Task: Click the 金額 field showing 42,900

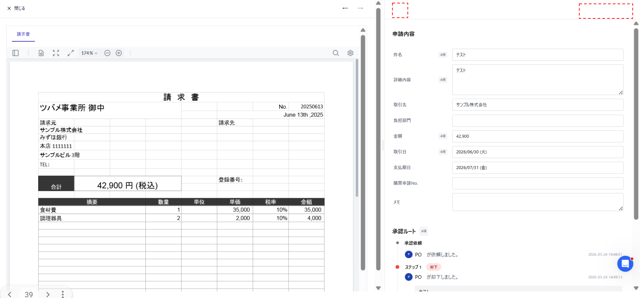Action: point(537,136)
